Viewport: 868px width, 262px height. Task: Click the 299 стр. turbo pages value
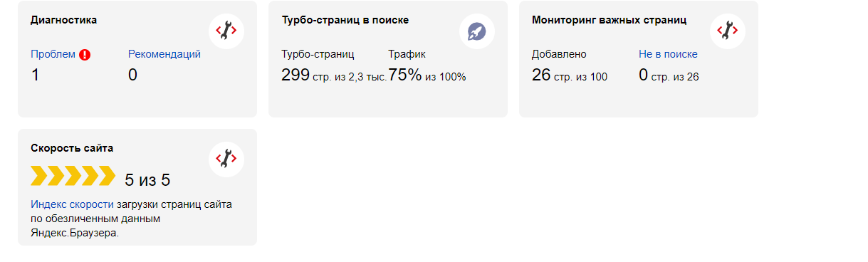tap(334, 75)
